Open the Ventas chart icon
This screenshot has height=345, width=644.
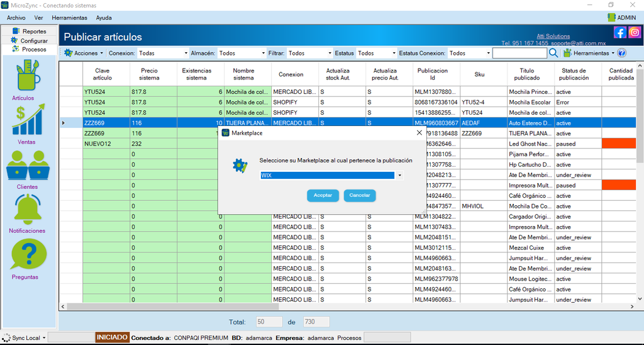click(28, 120)
